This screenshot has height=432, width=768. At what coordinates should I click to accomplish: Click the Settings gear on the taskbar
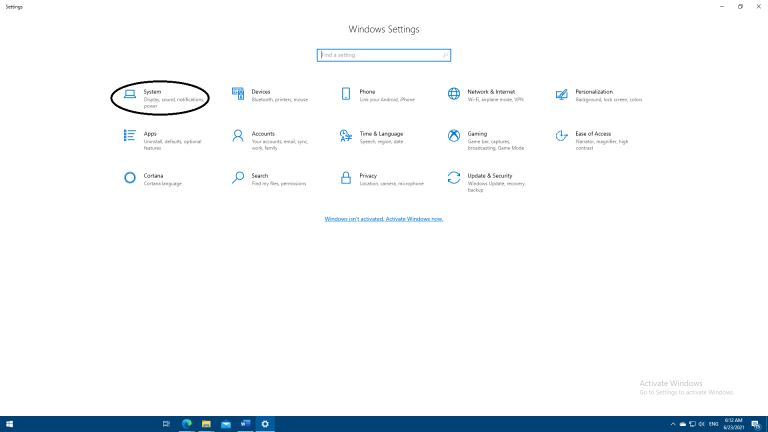click(x=265, y=424)
